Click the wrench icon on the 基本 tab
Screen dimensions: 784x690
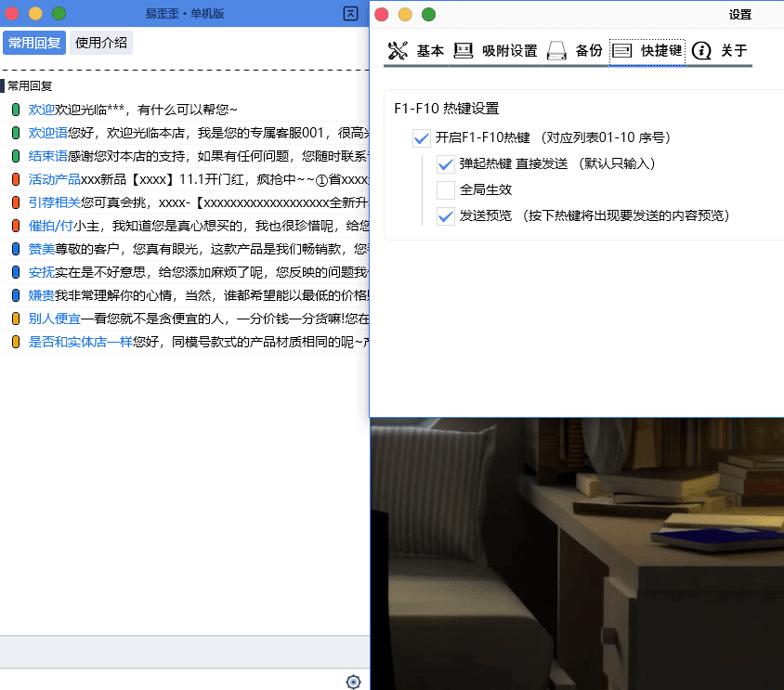tap(399, 51)
